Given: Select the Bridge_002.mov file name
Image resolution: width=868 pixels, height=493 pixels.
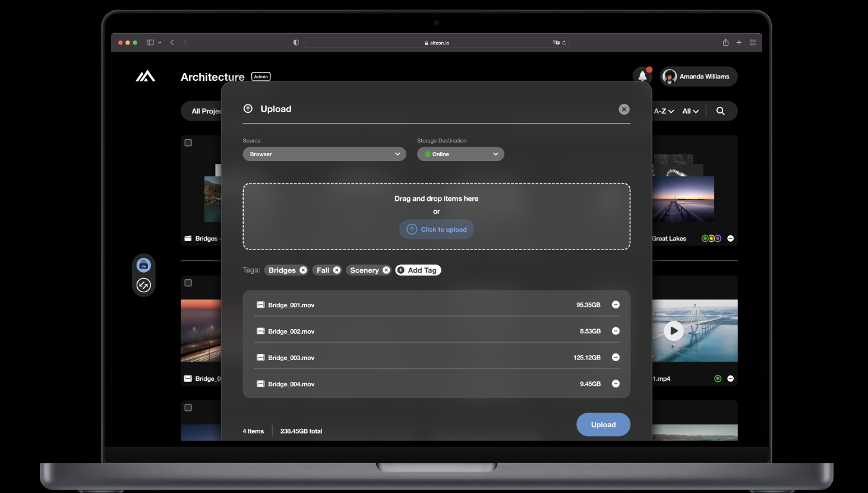Looking at the screenshot, I should pyautogui.click(x=291, y=331).
